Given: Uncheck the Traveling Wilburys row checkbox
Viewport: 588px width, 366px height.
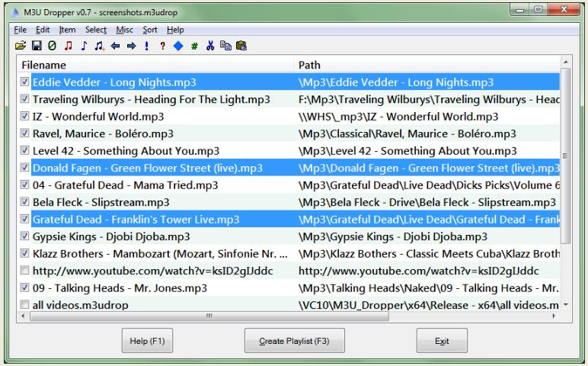Looking at the screenshot, I should (x=24, y=99).
